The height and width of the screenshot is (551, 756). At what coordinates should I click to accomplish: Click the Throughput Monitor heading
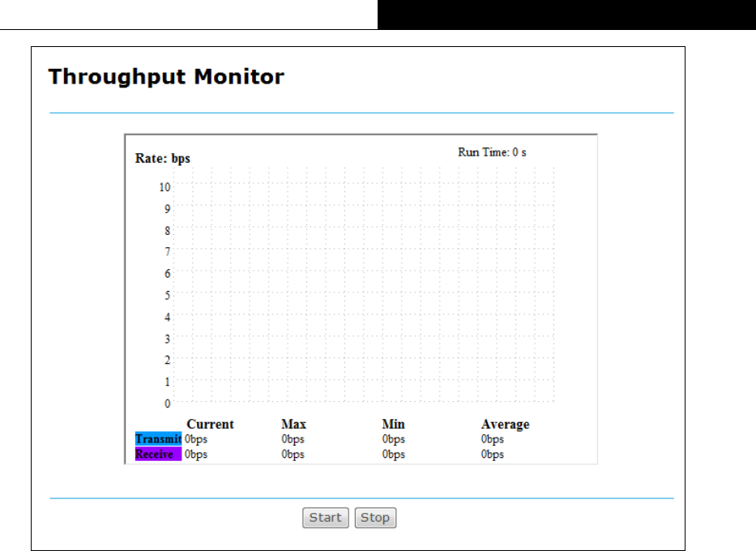point(166,77)
